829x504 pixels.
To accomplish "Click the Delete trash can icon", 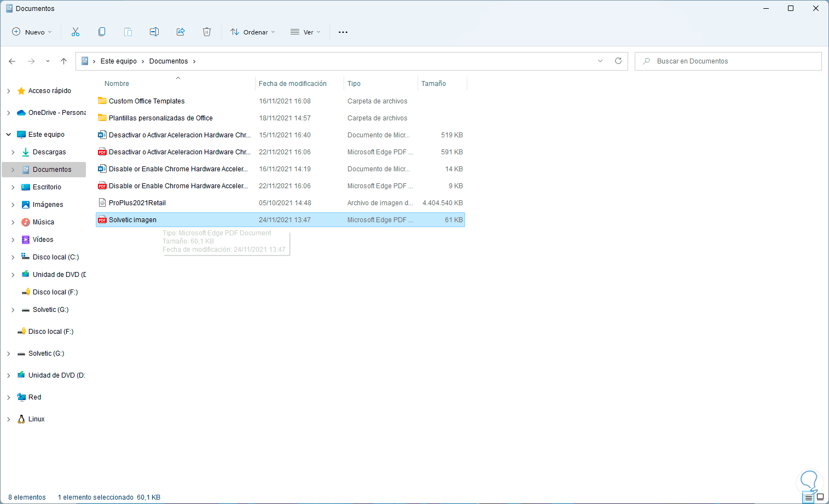I will [x=207, y=32].
